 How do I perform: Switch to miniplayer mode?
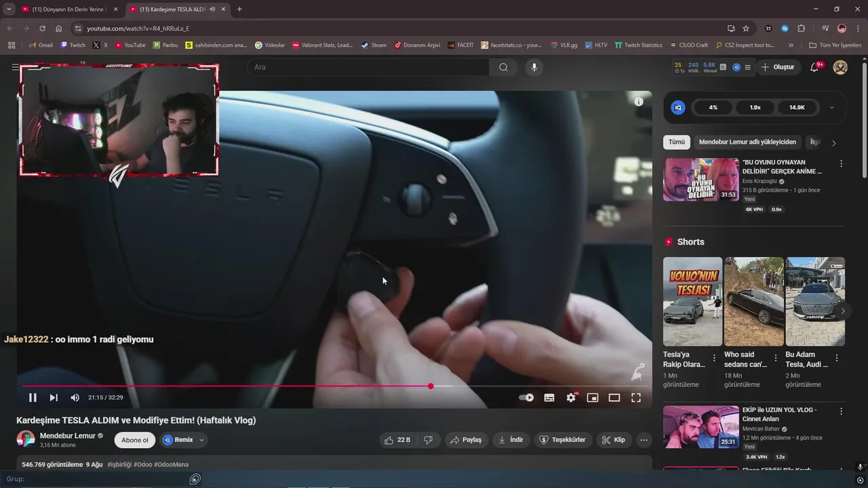[593, 398]
